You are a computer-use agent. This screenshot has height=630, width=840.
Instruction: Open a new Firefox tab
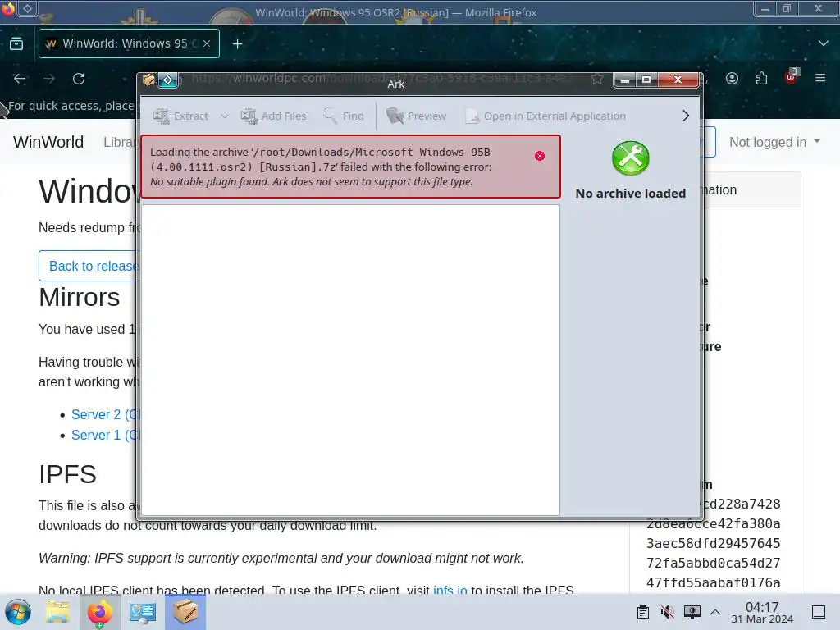point(237,44)
